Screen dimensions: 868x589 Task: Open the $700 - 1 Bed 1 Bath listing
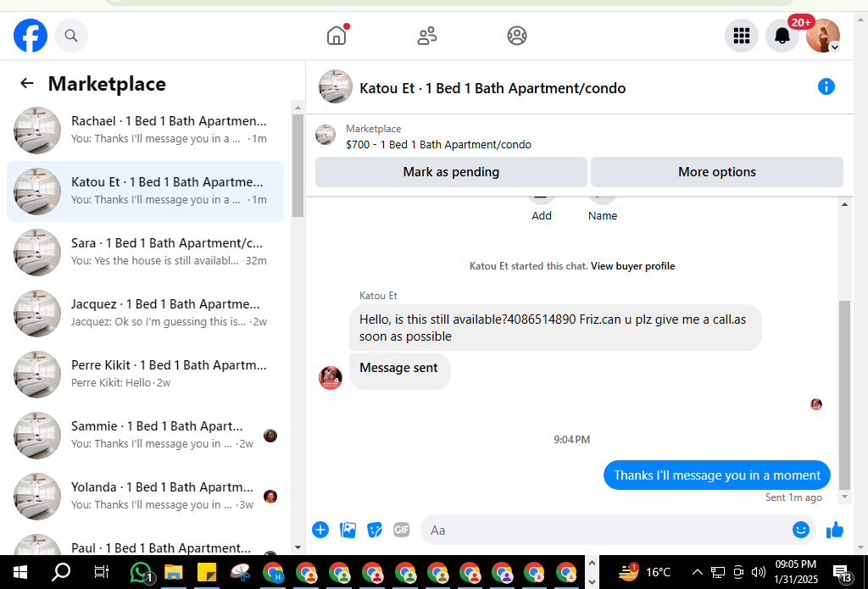coord(438,144)
